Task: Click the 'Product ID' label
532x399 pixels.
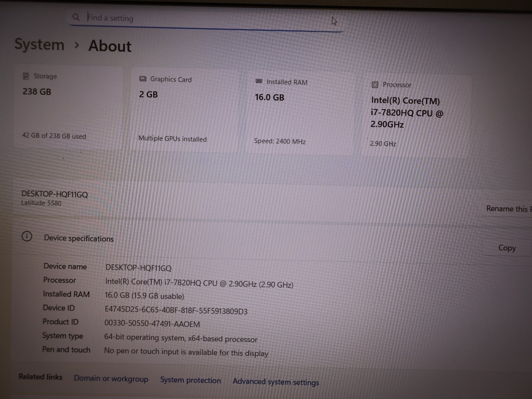Action: pyautogui.click(x=61, y=322)
